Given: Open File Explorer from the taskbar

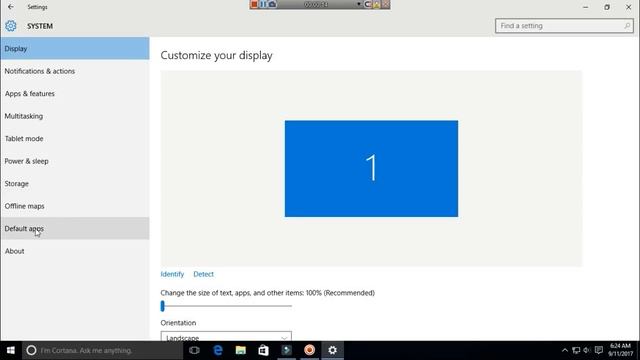Looking at the screenshot, I should (240, 350).
